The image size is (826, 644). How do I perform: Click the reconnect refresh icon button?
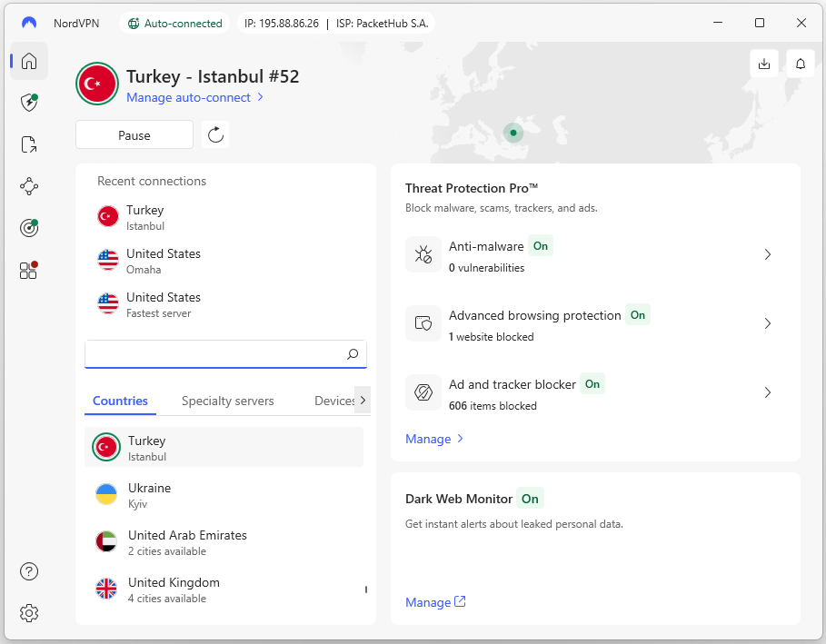pos(215,134)
